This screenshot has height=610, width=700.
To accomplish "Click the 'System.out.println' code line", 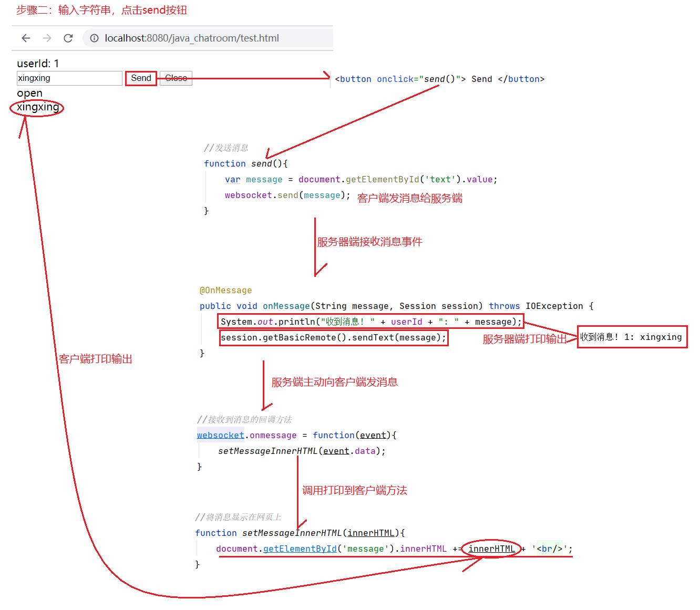I will click(x=371, y=322).
